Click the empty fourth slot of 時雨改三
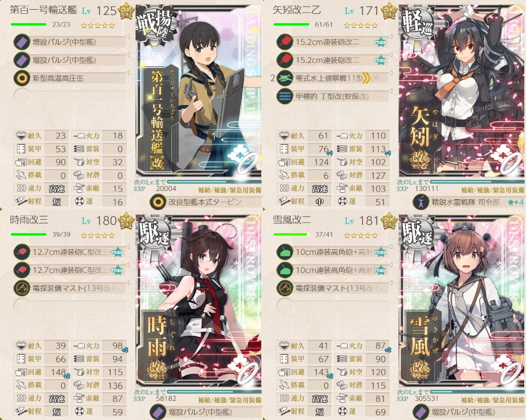 [x=69, y=306]
